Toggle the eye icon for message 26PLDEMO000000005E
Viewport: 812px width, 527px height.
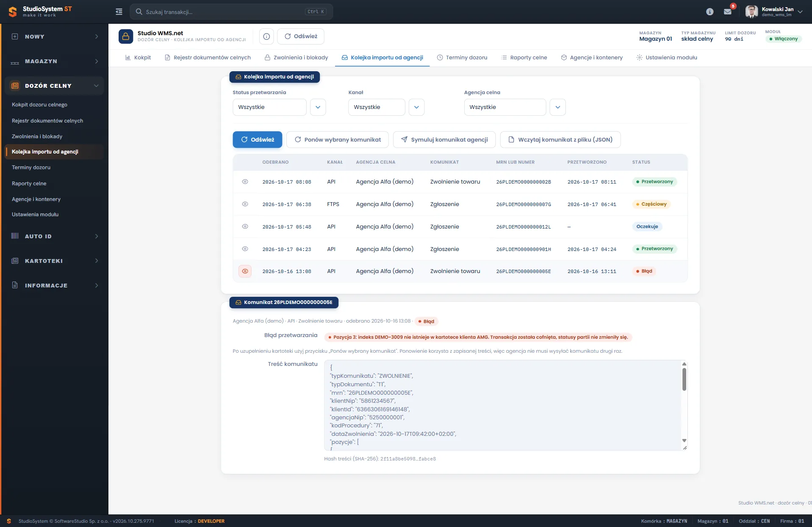pyautogui.click(x=245, y=271)
